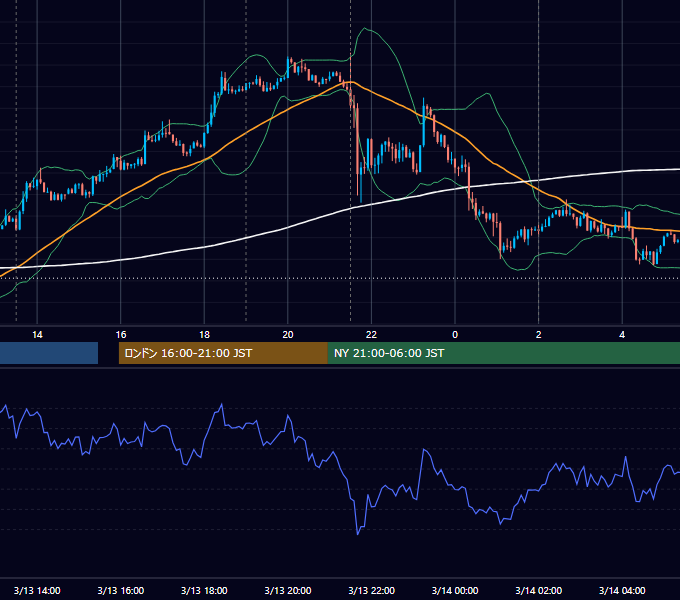Viewport: 680px width, 600px height.
Task: Click the 2 hour axis label
Action: point(538,335)
